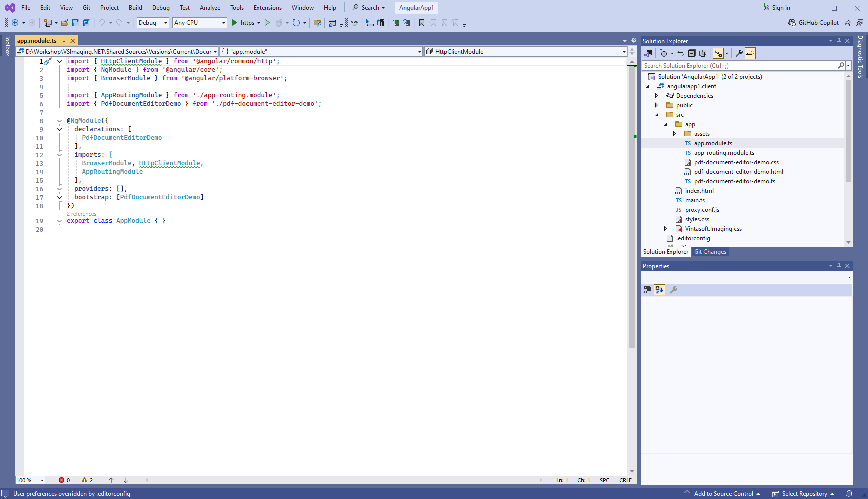Open the notifications bell in the status bar
The height and width of the screenshot is (499, 868).
coord(849,494)
